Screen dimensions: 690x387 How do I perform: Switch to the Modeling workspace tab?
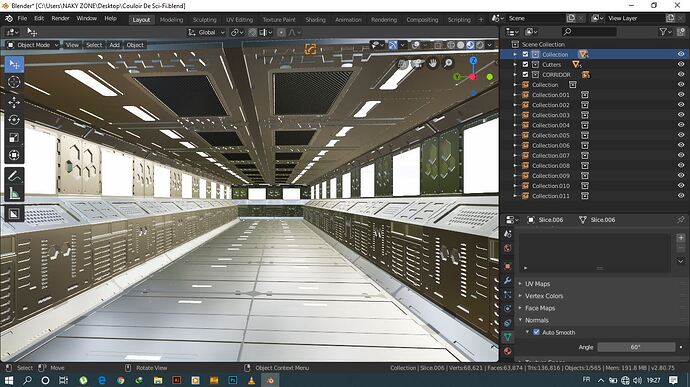pyautogui.click(x=171, y=20)
